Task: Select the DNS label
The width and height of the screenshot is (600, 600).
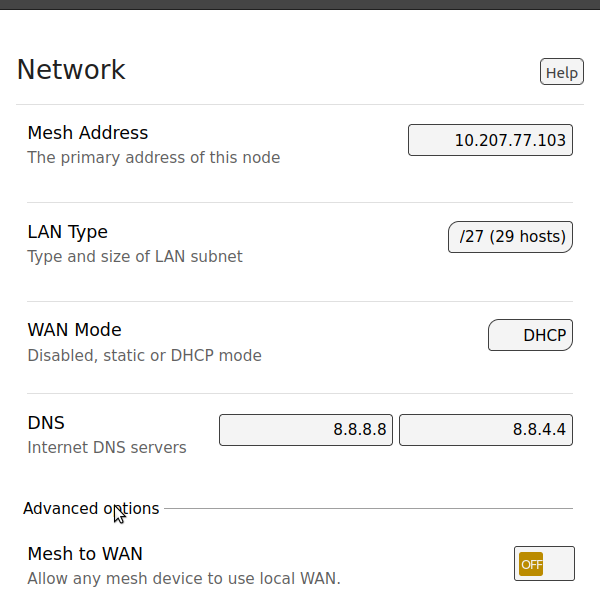Action: 46,423
